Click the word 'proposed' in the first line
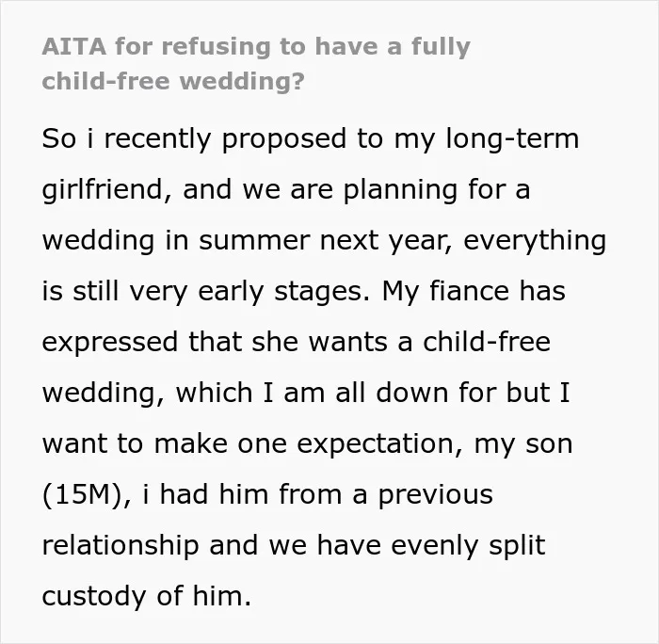Image resolution: width=659 pixels, height=644 pixels. [283, 139]
